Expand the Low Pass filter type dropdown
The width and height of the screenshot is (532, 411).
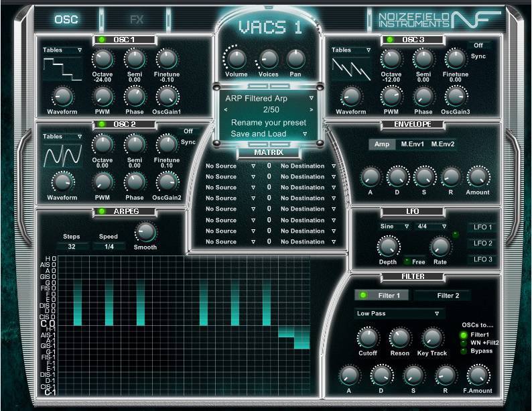pos(400,313)
